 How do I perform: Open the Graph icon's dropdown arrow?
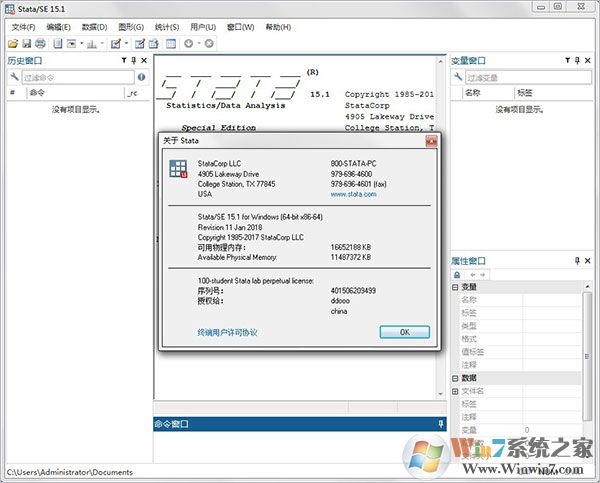pyautogui.click(x=102, y=44)
